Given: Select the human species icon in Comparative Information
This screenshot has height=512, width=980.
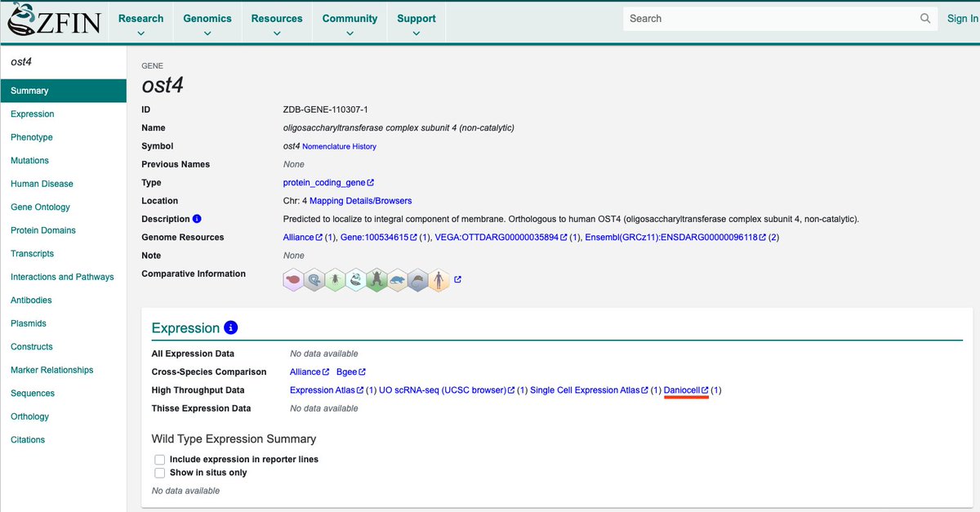Looking at the screenshot, I should (439, 279).
